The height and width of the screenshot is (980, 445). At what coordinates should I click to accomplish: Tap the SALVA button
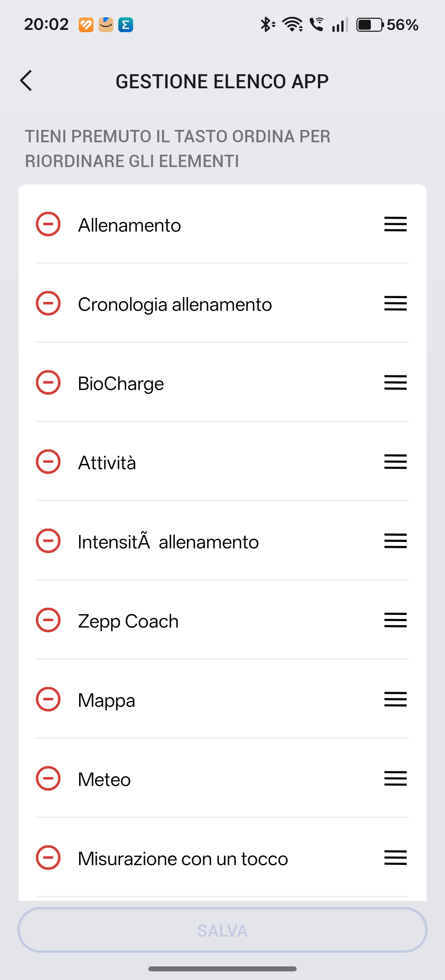[x=222, y=930]
